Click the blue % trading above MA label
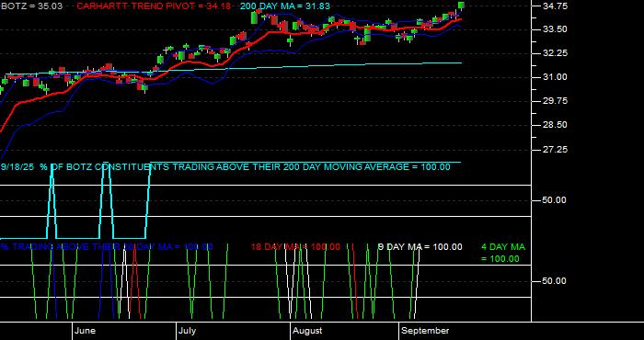The image size is (644, 340). (107, 247)
